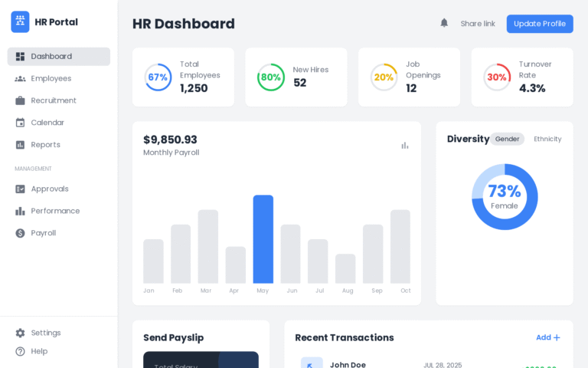Select the highlighted May bar in chart
Viewport: 588px width, 368px height.
click(263, 239)
